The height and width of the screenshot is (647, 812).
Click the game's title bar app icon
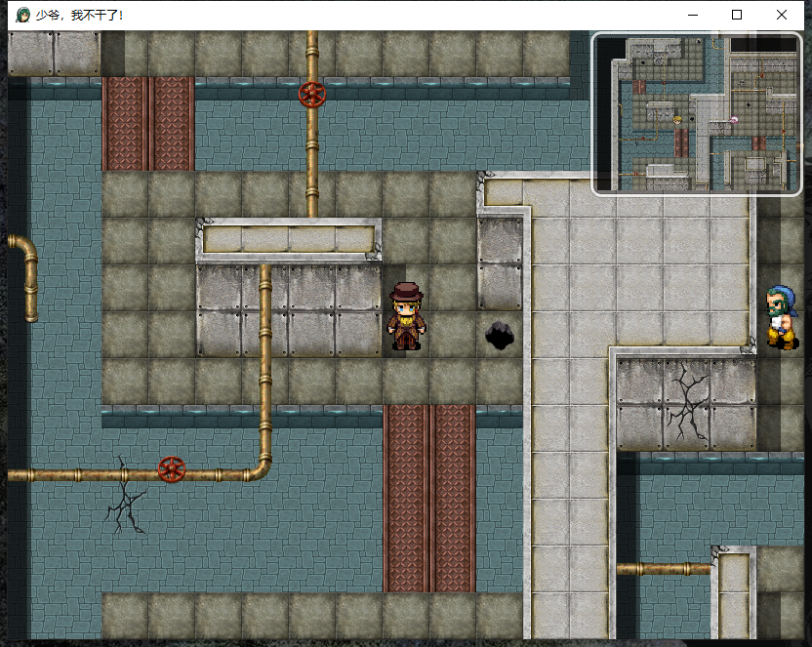tap(22, 15)
